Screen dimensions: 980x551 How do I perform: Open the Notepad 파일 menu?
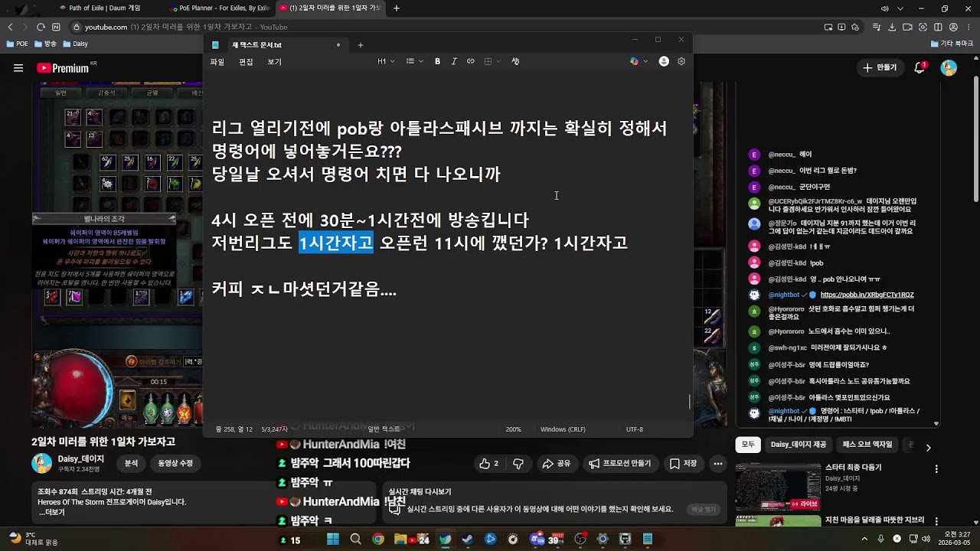217,61
